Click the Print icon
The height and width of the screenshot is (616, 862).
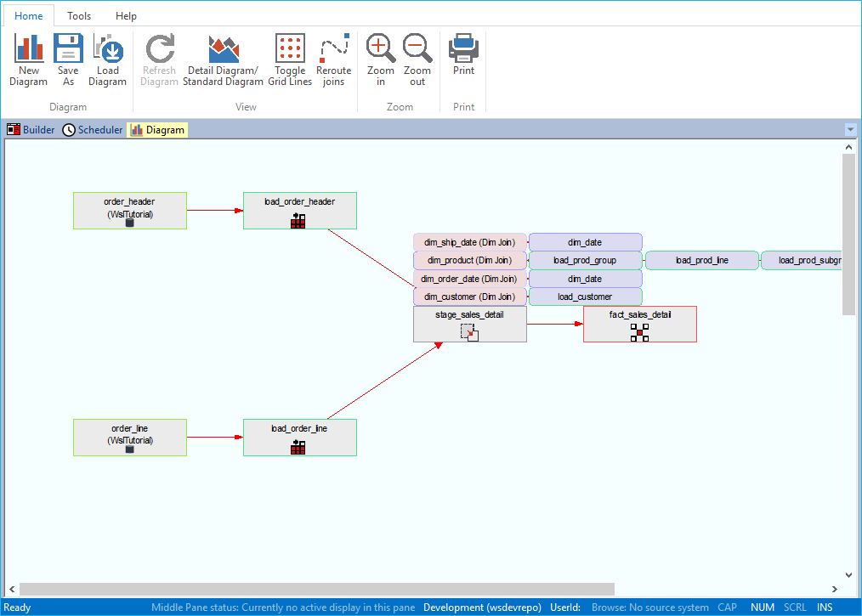[x=463, y=48]
